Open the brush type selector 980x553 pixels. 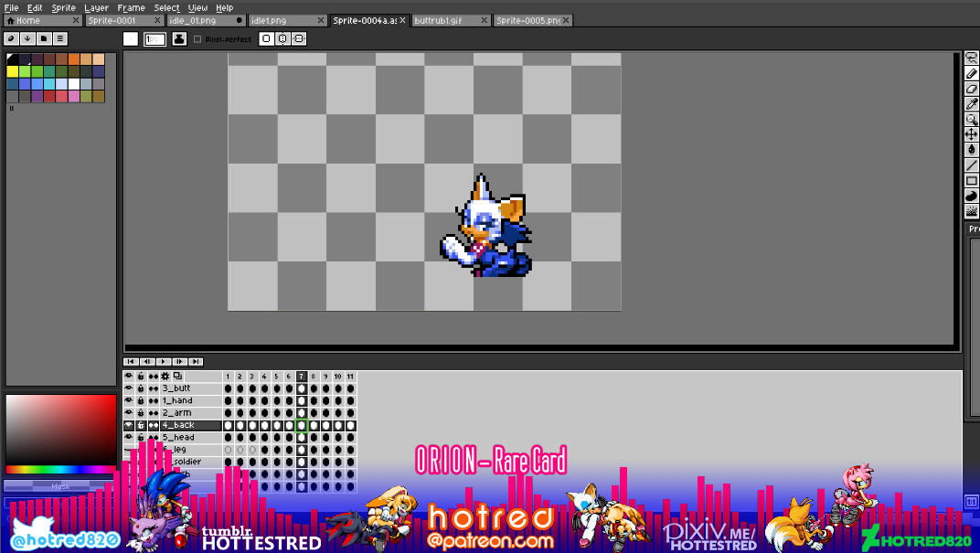pos(130,38)
